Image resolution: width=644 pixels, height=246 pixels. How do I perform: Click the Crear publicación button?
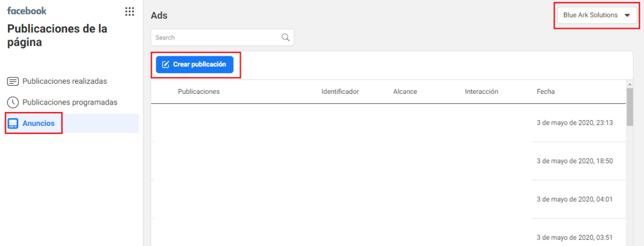pos(194,64)
